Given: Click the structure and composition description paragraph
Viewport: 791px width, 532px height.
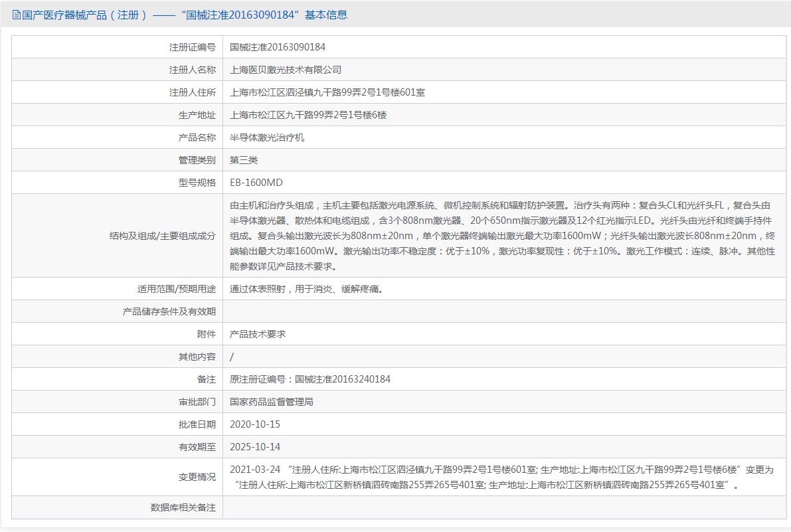Looking at the screenshot, I should click(502, 236).
